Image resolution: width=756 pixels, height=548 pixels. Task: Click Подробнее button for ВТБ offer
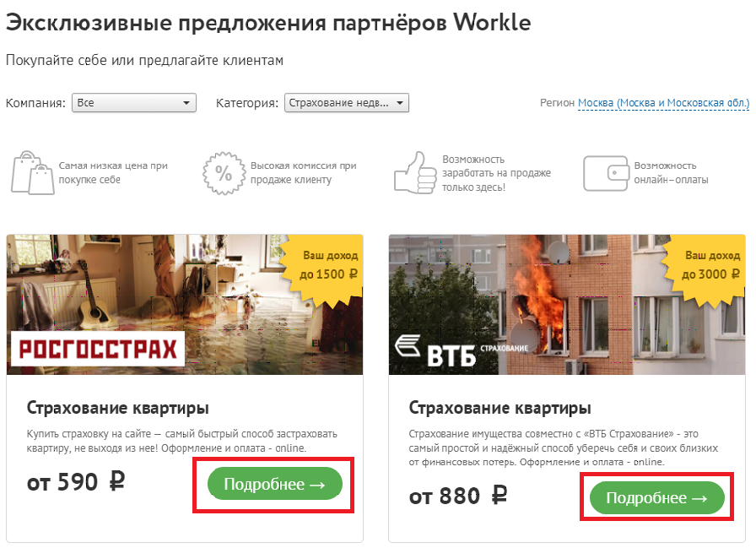(x=657, y=498)
